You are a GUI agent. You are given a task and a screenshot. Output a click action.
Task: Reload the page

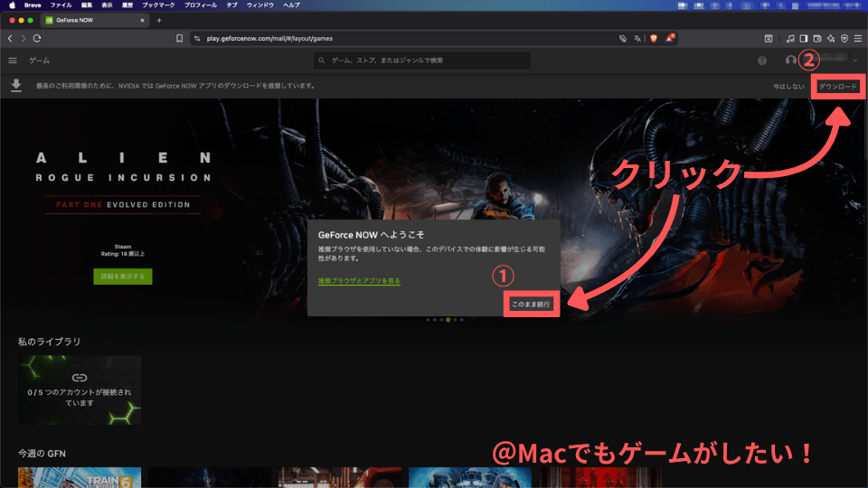37,39
